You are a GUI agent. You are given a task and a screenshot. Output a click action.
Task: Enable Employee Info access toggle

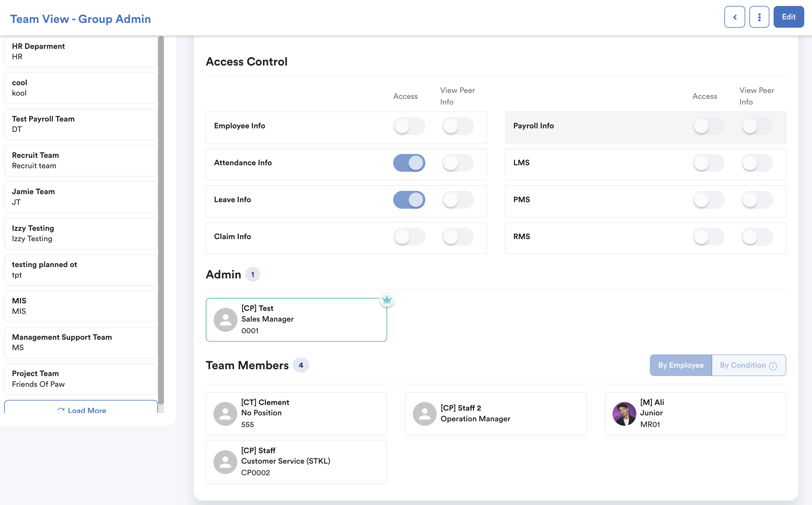point(409,126)
